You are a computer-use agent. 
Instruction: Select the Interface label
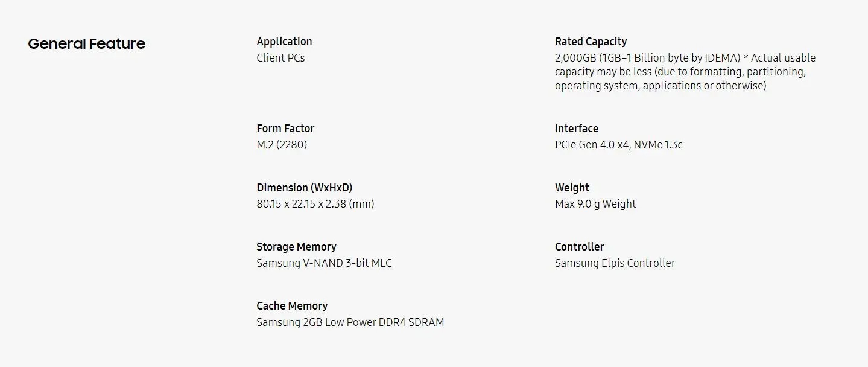(x=577, y=129)
